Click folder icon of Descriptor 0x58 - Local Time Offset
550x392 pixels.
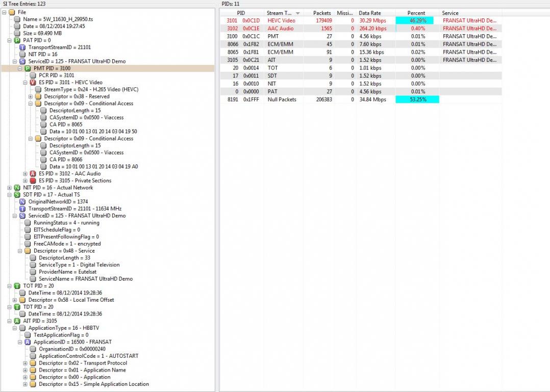click(x=22, y=300)
